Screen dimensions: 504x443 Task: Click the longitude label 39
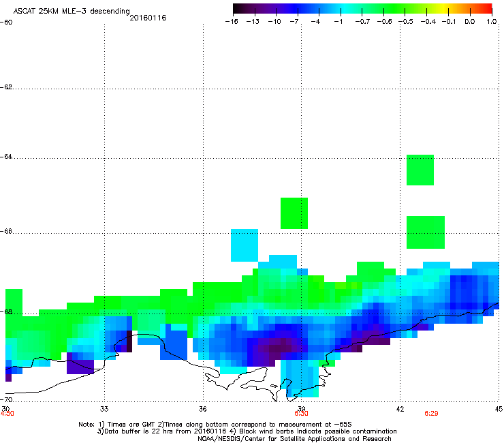click(301, 409)
